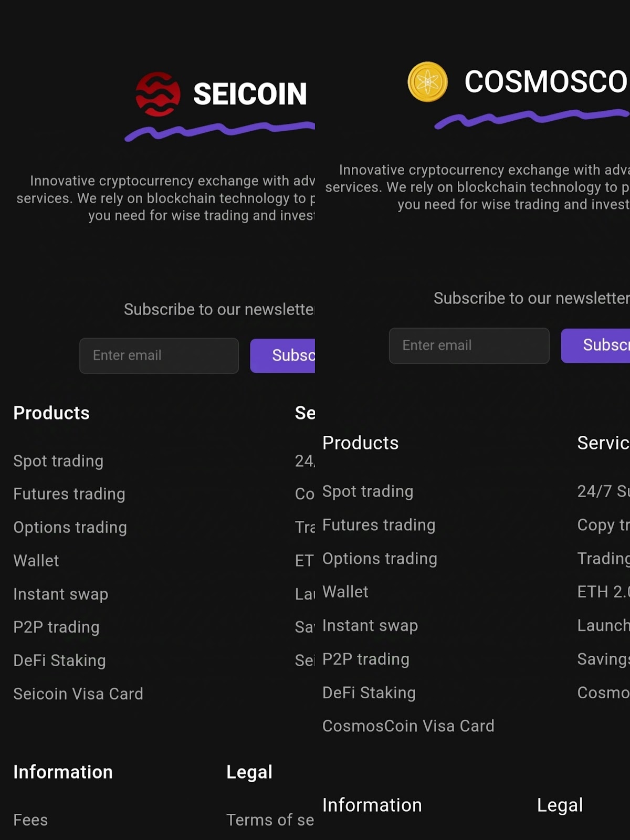Viewport: 630px width, 840px height.
Task: Click Instant swap in CosmosCoin footer
Action: pyautogui.click(x=370, y=625)
